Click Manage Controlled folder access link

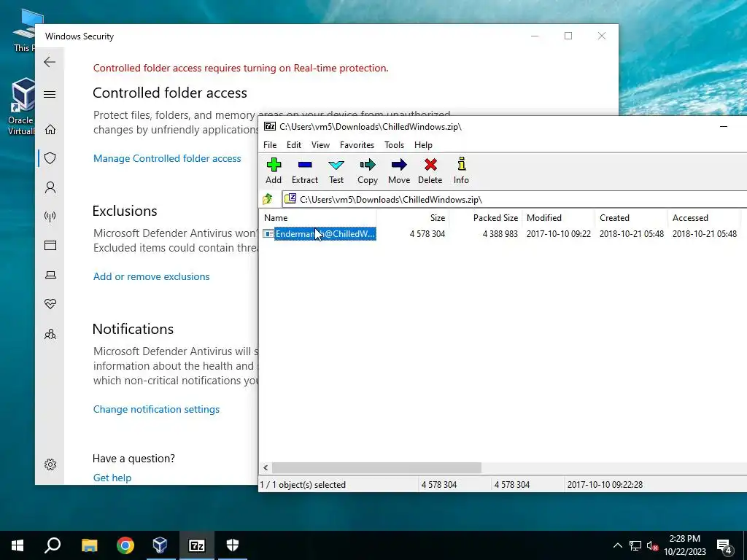click(x=167, y=158)
